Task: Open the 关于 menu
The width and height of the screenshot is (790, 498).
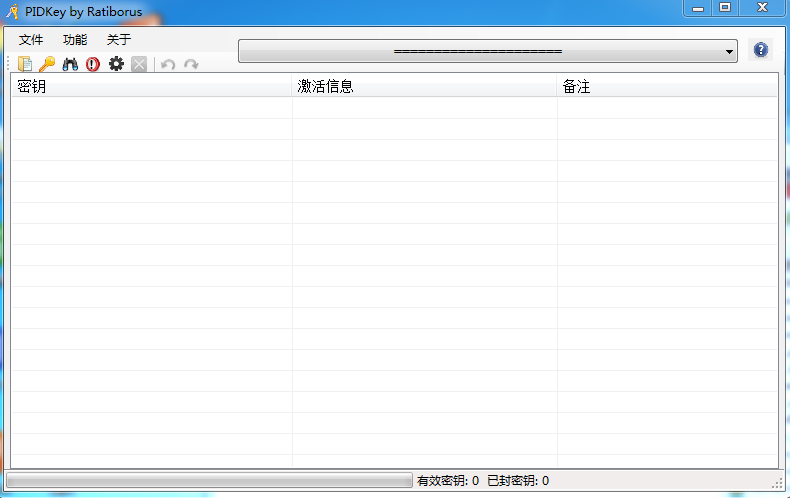Action: [119, 39]
